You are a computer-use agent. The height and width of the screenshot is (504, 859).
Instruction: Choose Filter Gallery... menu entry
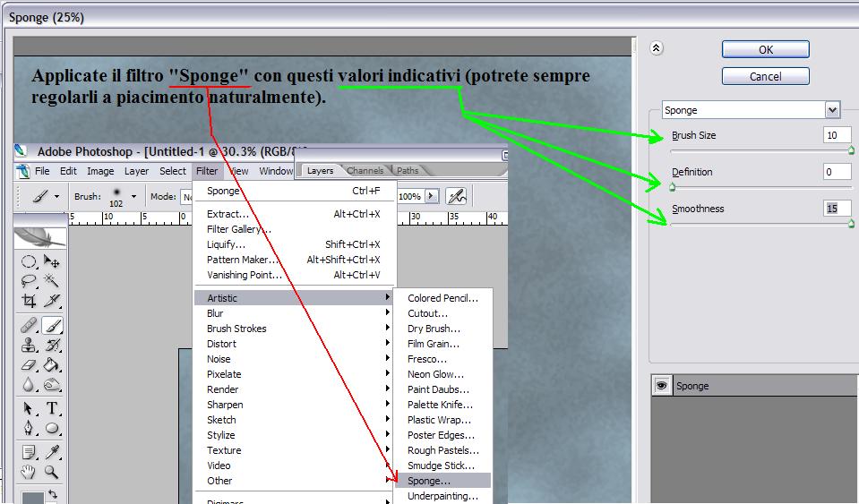click(293, 229)
